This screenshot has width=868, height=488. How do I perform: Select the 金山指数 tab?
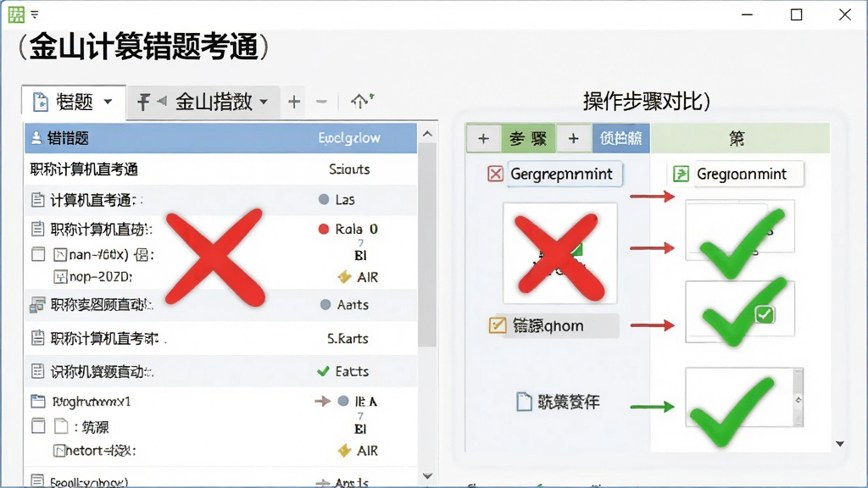[203, 102]
